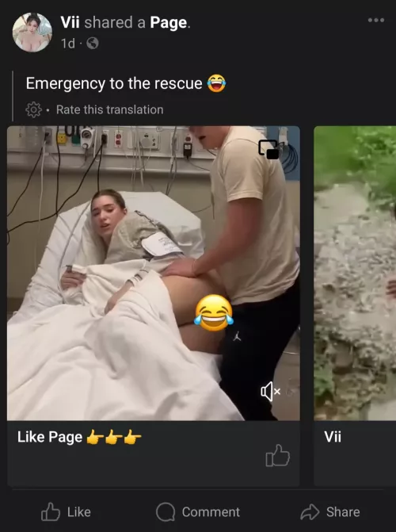The height and width of the screenshot is (532, 396).
Task: Open Vii's profile from the post header name
Action: [x=70, y=22]
